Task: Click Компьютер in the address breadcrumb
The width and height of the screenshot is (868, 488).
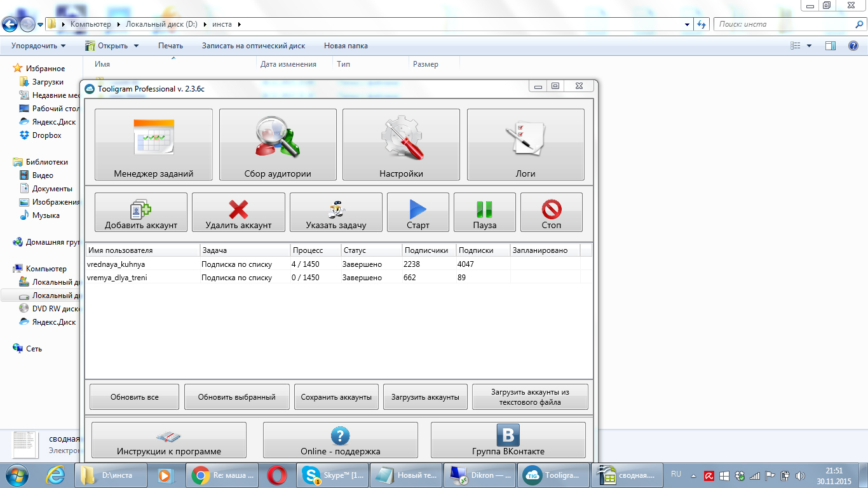Action: [x=90, y=24]
